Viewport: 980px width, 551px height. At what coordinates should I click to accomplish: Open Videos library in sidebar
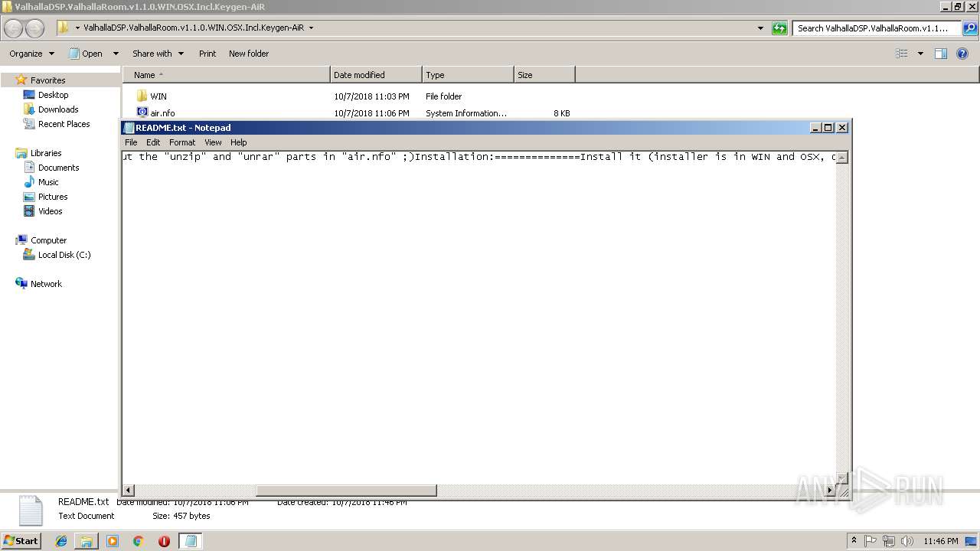[50, 211]
